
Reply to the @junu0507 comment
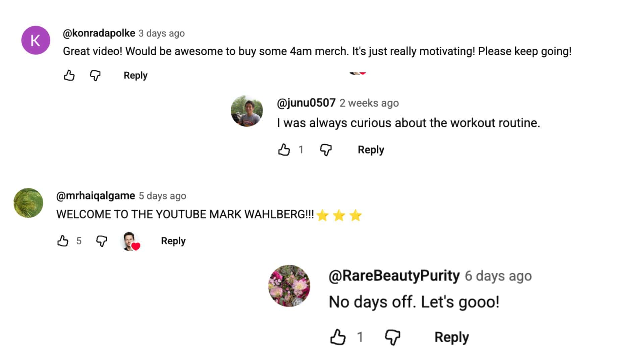[371, 149]
